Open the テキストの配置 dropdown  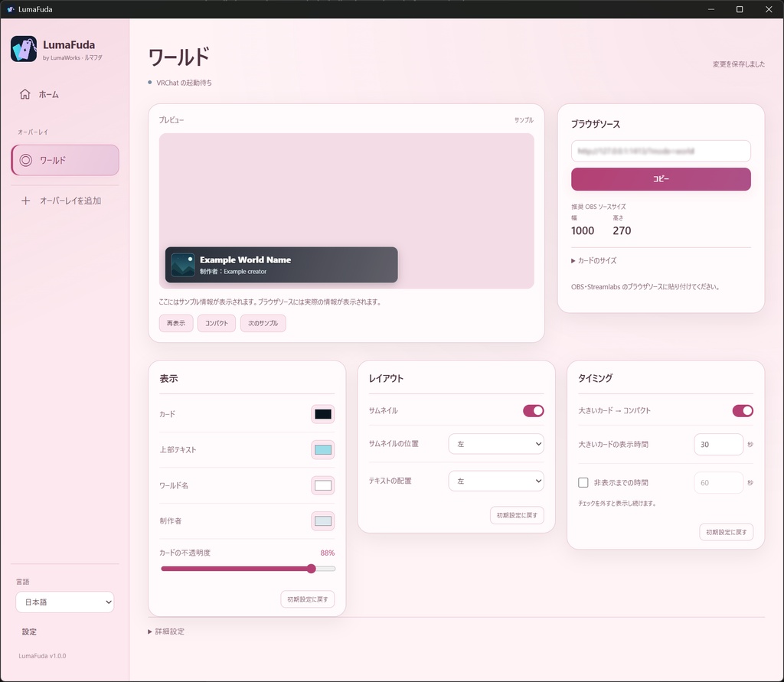496,481
